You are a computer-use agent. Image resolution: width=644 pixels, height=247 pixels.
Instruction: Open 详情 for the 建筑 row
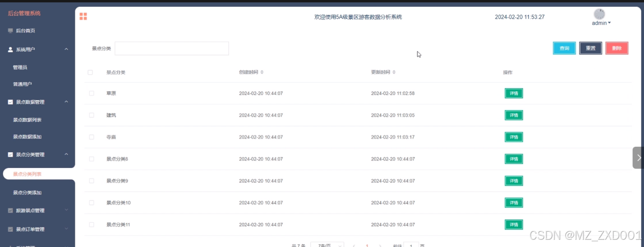(x=514, y=115)
